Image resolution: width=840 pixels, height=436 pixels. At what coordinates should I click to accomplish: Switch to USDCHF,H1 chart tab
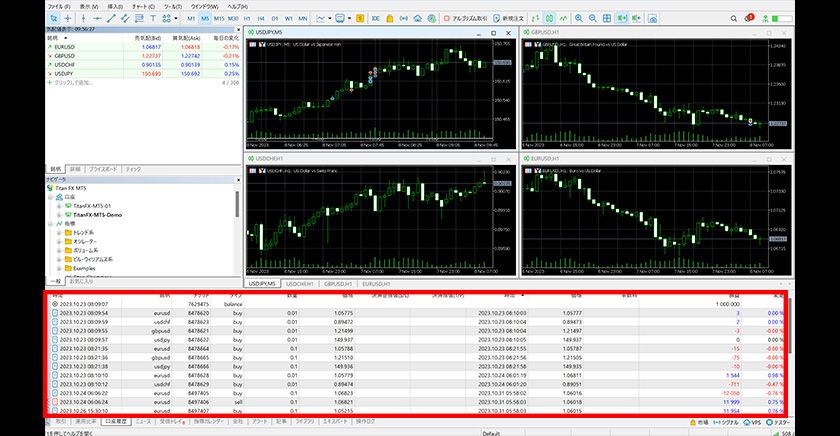299,284
